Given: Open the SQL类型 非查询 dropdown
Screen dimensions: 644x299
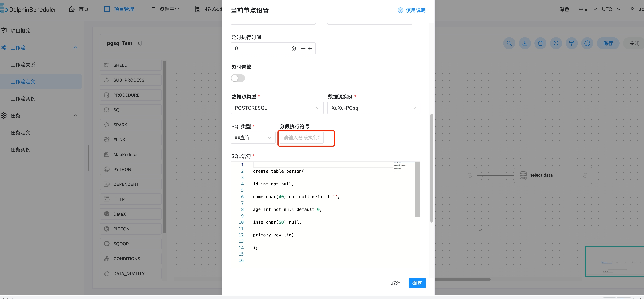Looking at the screenshot, I should 253,138.
